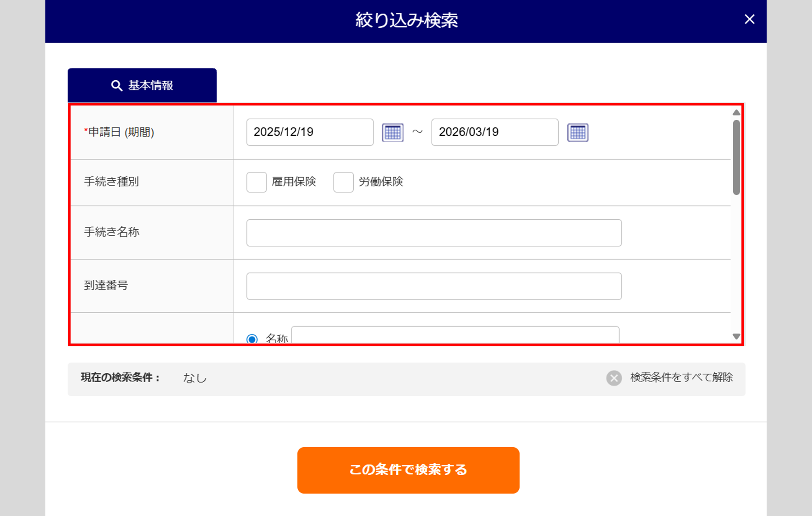Close the 絞り込み検索 dialog
Screen dimensions: 812x516
[749, 19]
